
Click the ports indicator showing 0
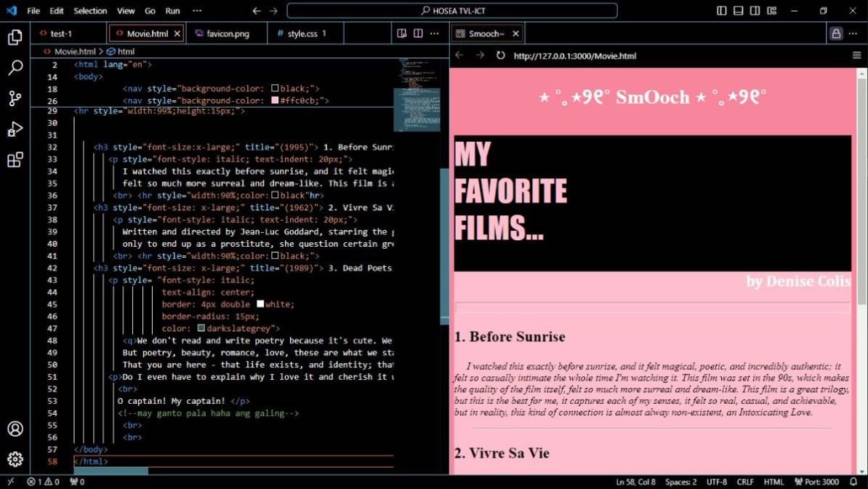coord(77,482)
